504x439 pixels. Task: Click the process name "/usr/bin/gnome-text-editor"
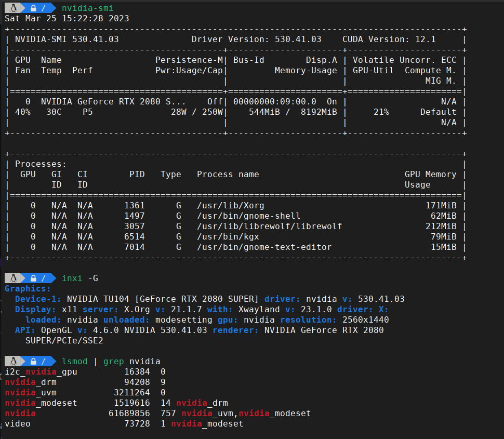coord(264,247)
